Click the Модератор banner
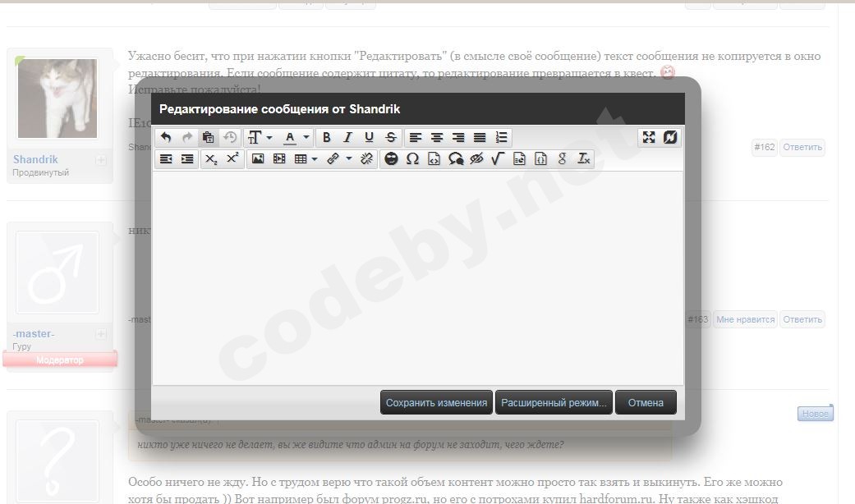Viewport: 855px width, 504px height. pos(60,360)
